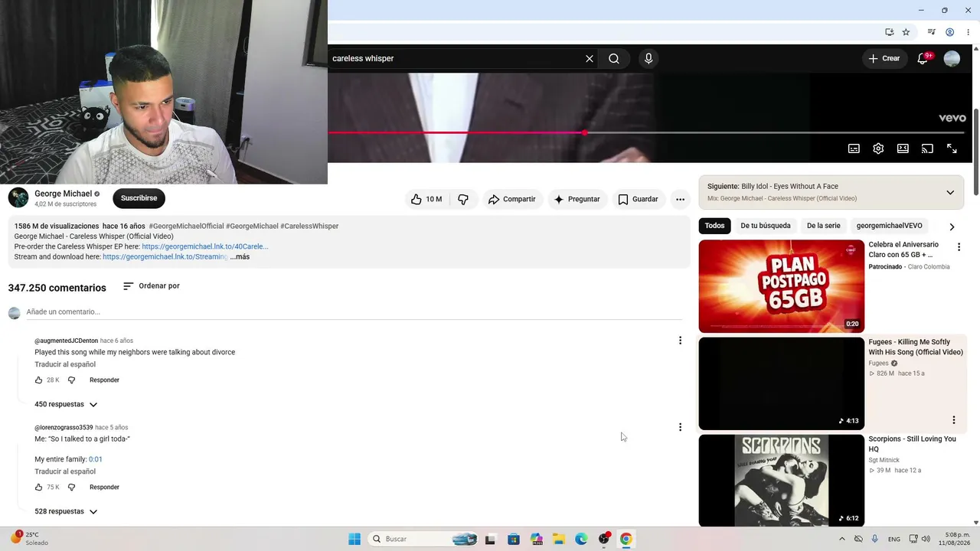Dislike lorenzograsso3539's comment

click(71, 487)
